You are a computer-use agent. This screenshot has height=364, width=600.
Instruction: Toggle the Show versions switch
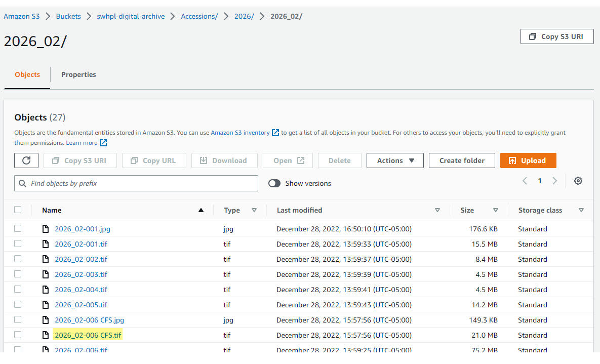(x=274, y=183)
